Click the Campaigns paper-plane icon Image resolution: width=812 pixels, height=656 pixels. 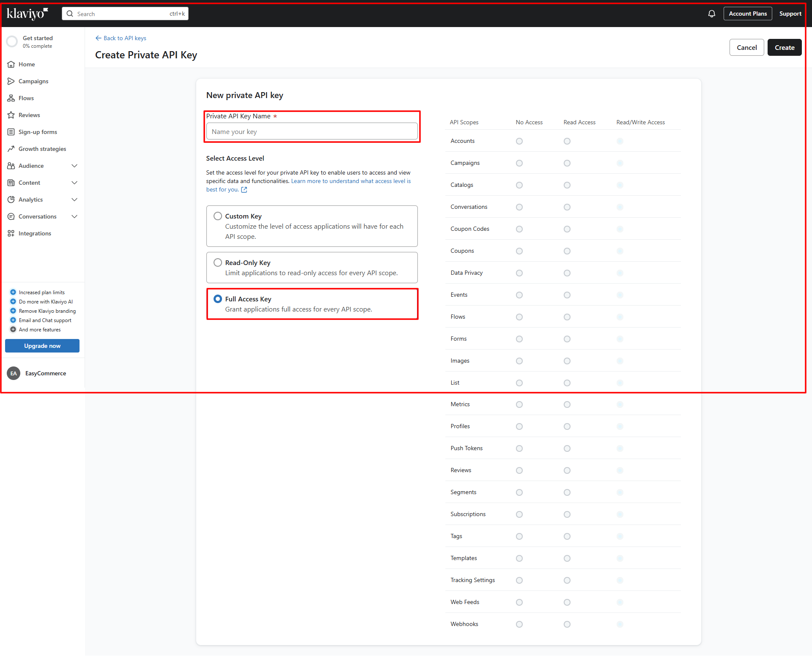(x=11, y=81)
